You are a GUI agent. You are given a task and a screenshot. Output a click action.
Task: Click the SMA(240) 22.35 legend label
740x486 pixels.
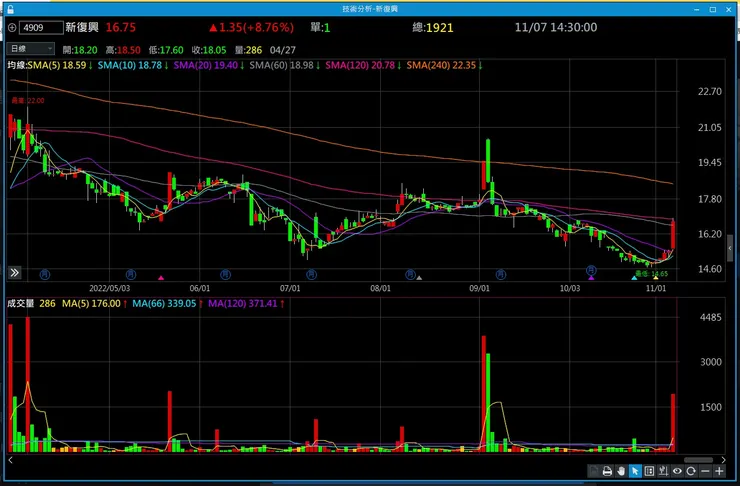(x=441, y=66)
